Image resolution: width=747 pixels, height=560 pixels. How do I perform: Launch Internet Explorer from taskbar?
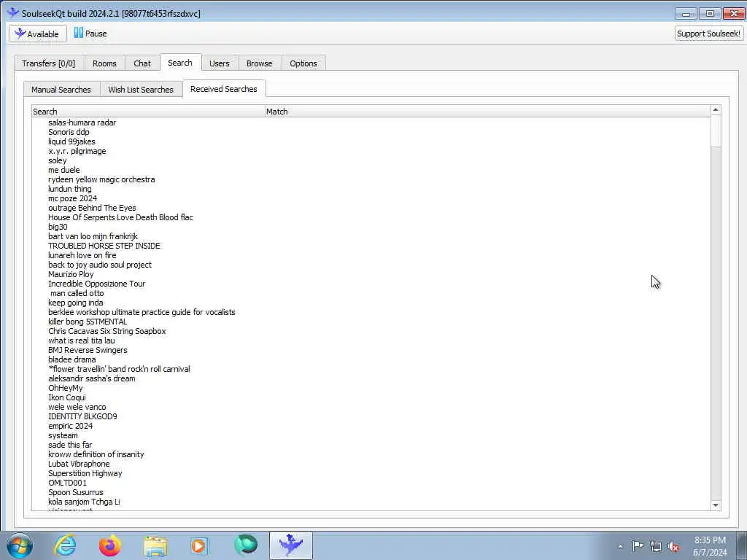(x=65, y=545)
